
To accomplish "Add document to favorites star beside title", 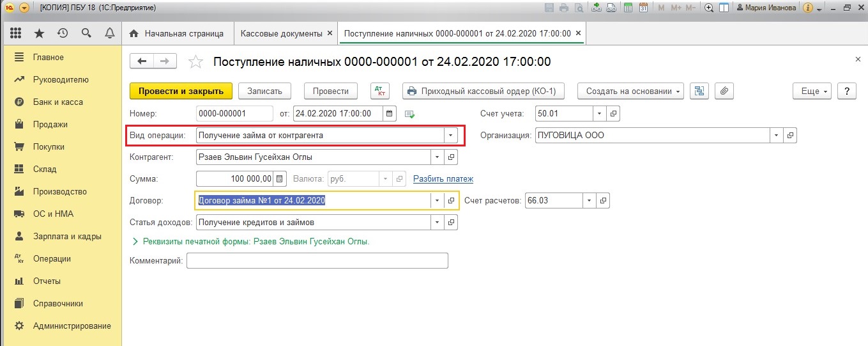I will tap(196, 61).
